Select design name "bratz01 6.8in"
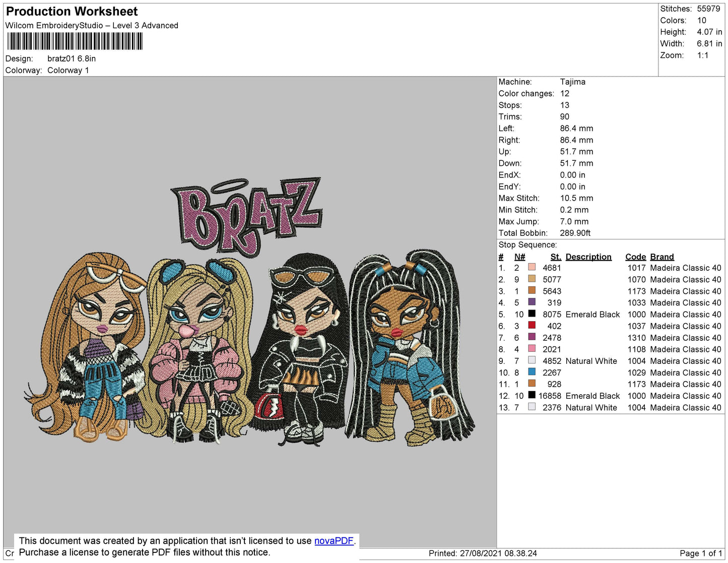The height and width of the screenshot is (563, 728). 72,58
